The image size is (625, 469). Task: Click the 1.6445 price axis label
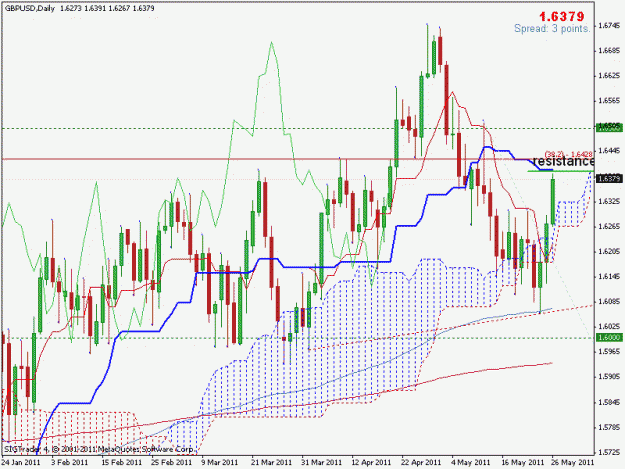609,151
